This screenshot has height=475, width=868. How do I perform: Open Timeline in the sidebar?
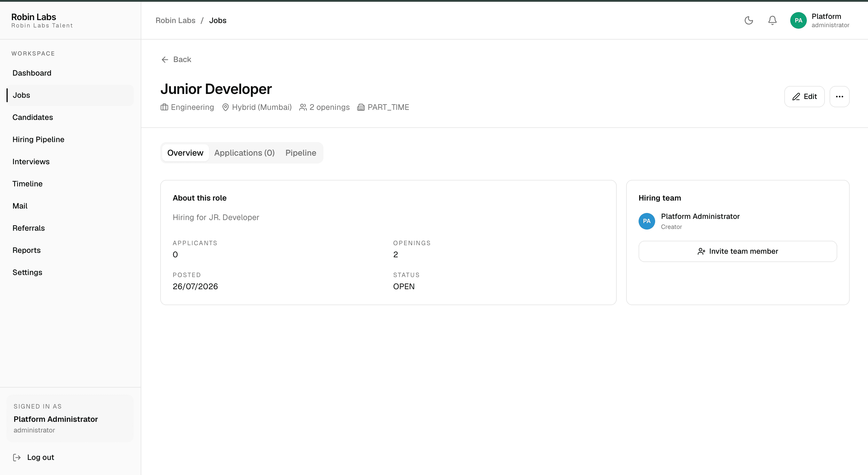(70, 184)
